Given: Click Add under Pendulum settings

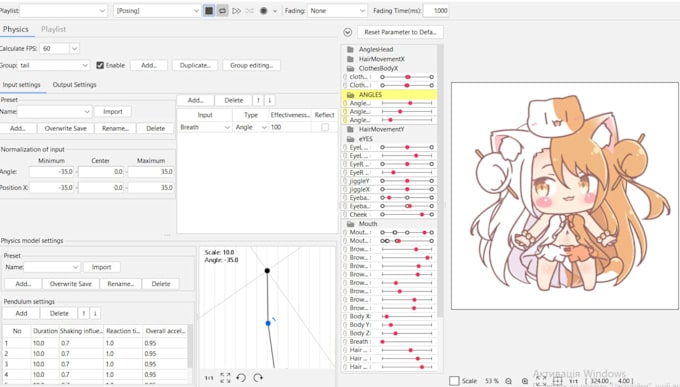Looking at the screenshot, I should [21, 313].
